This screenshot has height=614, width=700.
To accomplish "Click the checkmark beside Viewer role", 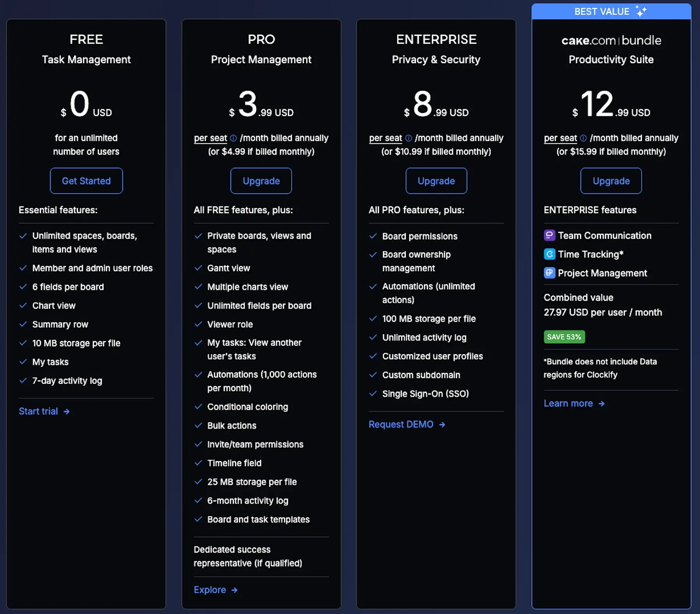I will (x=198, y=324).
